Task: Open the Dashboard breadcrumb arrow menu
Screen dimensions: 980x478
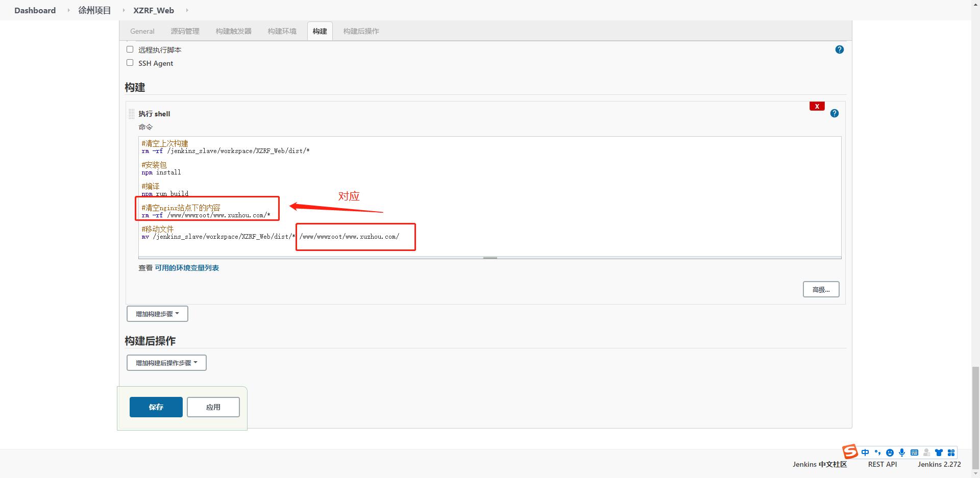Action: click(68, 10)
